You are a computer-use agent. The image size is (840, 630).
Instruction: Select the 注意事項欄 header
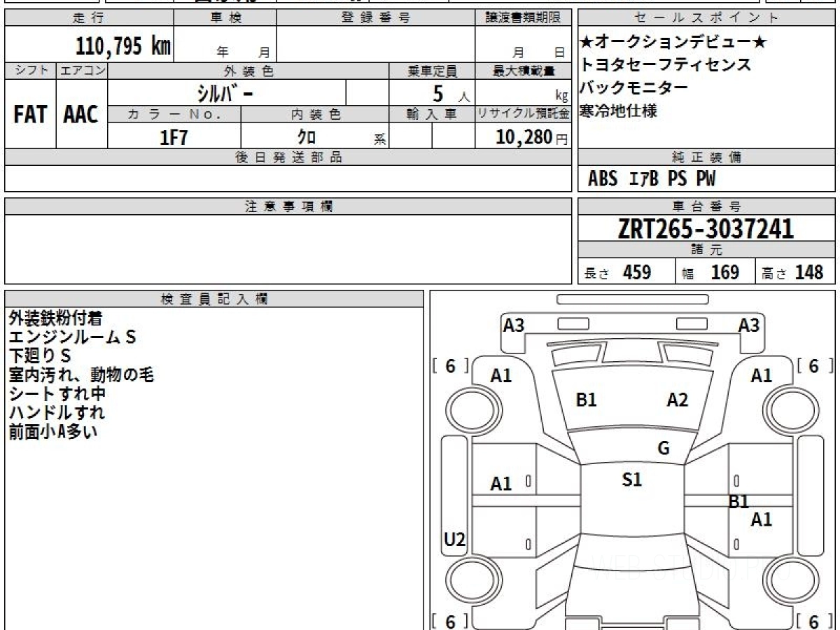tap(288, 206)
